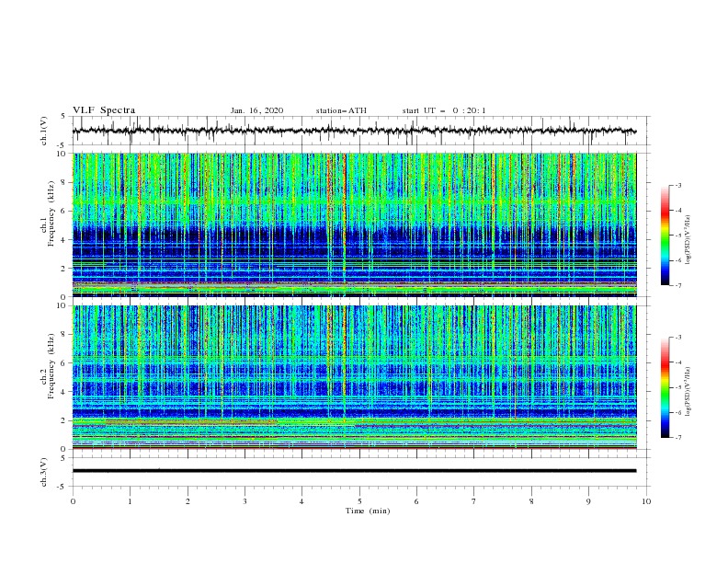The height and width of the screenshot is (563, 728).
Task: Click the "ch.3(V)" axis label
Action: (44, 472)
